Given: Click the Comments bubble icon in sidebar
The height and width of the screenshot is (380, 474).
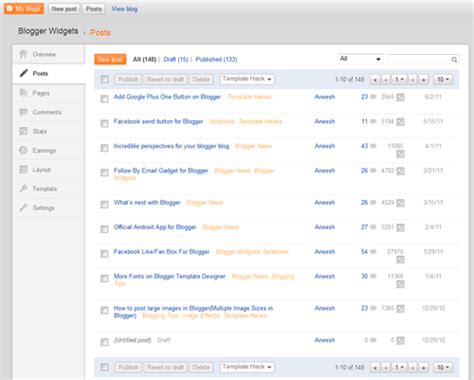Looking at the screenshot, I should tap(23, 112).
